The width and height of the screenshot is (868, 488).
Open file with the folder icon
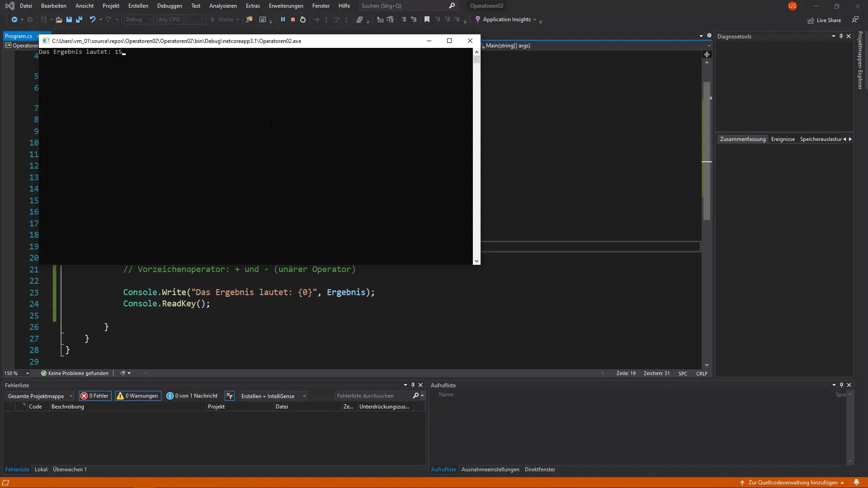[x=59, y=19]
